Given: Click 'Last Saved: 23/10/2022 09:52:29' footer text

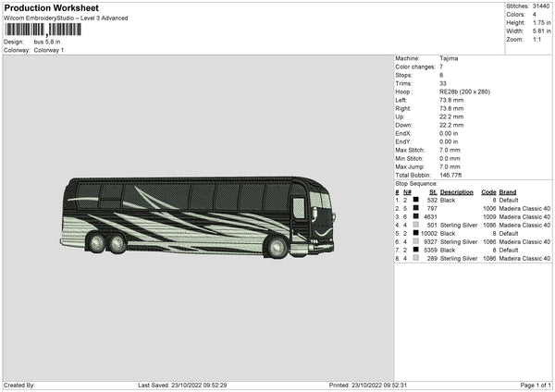Looking at the screenshot, I should 182,385.
